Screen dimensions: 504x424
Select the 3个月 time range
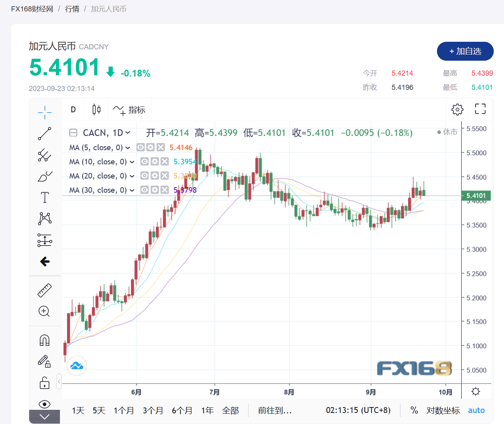[153, 410]
